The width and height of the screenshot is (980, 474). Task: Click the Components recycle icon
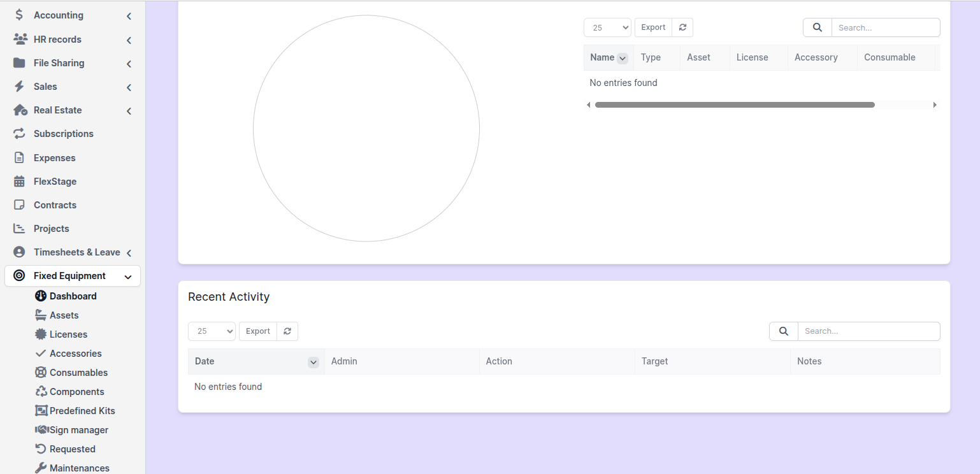pyautogui.click(x=41, y=392)
